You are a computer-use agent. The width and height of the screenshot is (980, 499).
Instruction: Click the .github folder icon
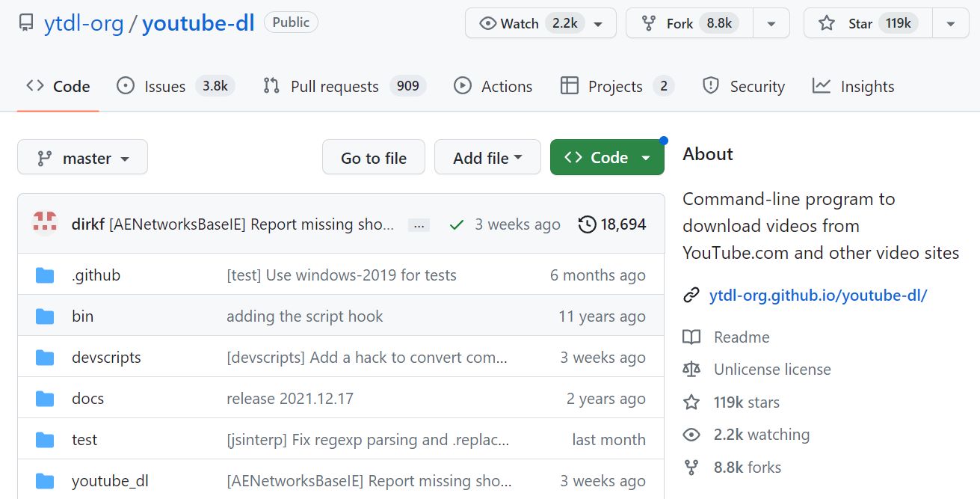pos(45,275)
